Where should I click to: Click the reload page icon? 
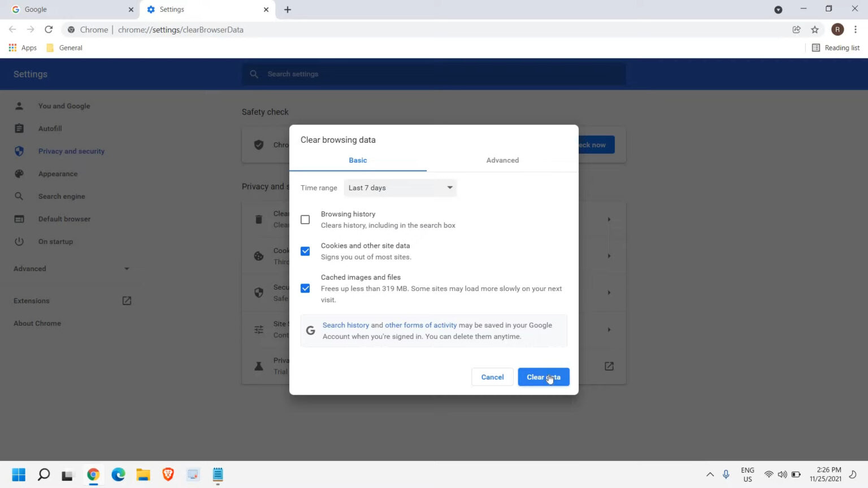(49, 30)
